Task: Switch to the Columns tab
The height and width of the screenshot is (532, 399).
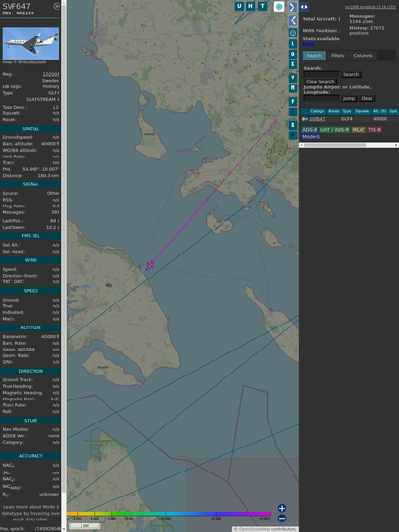Action: pyautogui.click(x=363, y=56)
